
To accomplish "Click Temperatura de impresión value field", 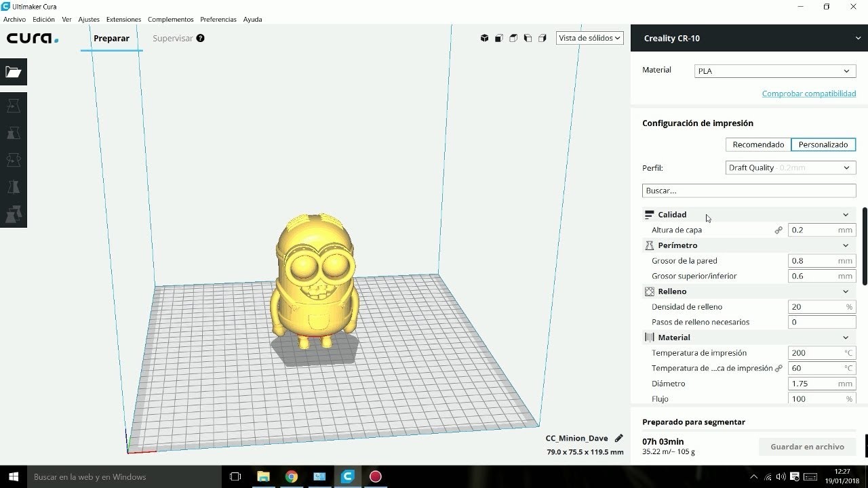I will point(822,353).
